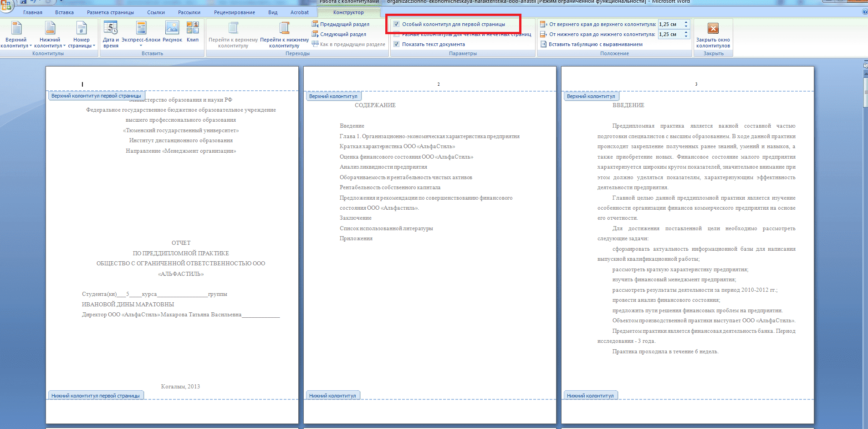
Task: Expand the Верхний колонтитул dropdown arrow
Action: [31, 46]
